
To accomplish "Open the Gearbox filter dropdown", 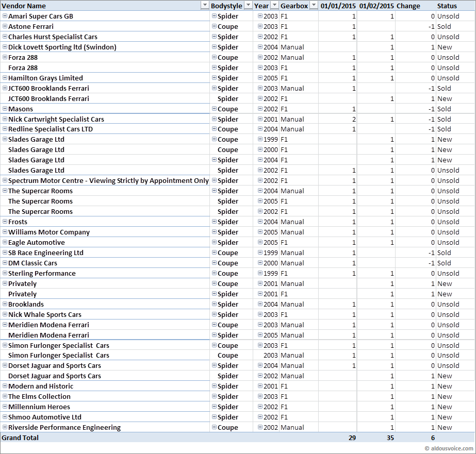I will click(314, 6).
